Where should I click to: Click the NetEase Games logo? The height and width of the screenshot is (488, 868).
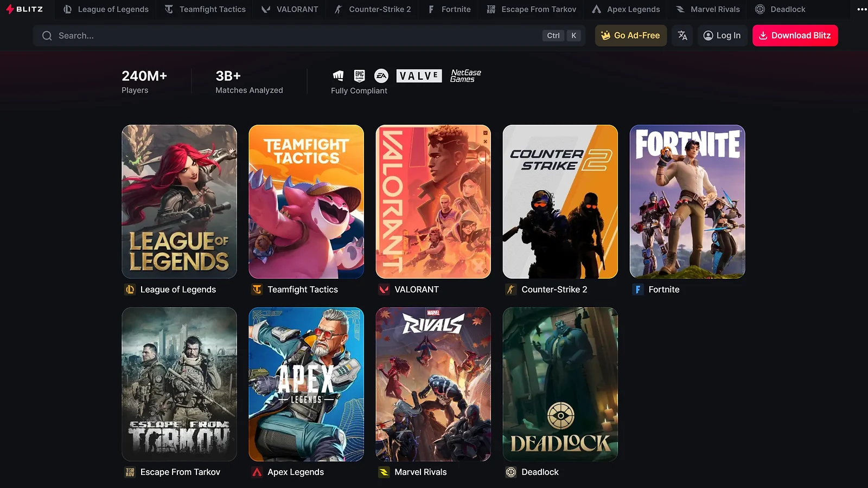[465, 76]
